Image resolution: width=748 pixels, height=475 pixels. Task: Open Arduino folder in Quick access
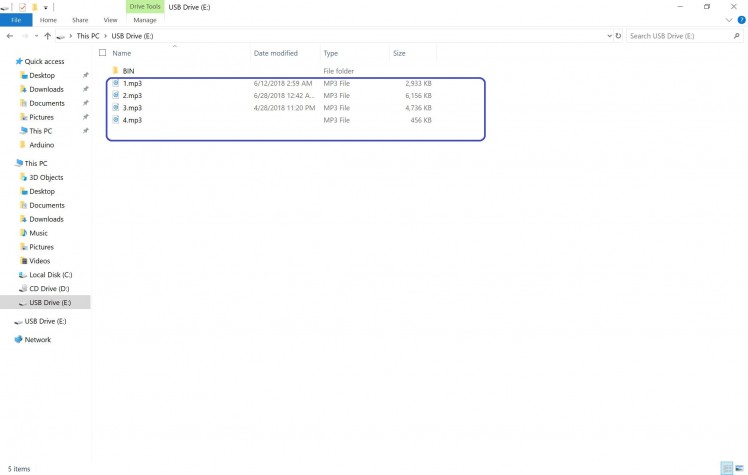point(42,145)
